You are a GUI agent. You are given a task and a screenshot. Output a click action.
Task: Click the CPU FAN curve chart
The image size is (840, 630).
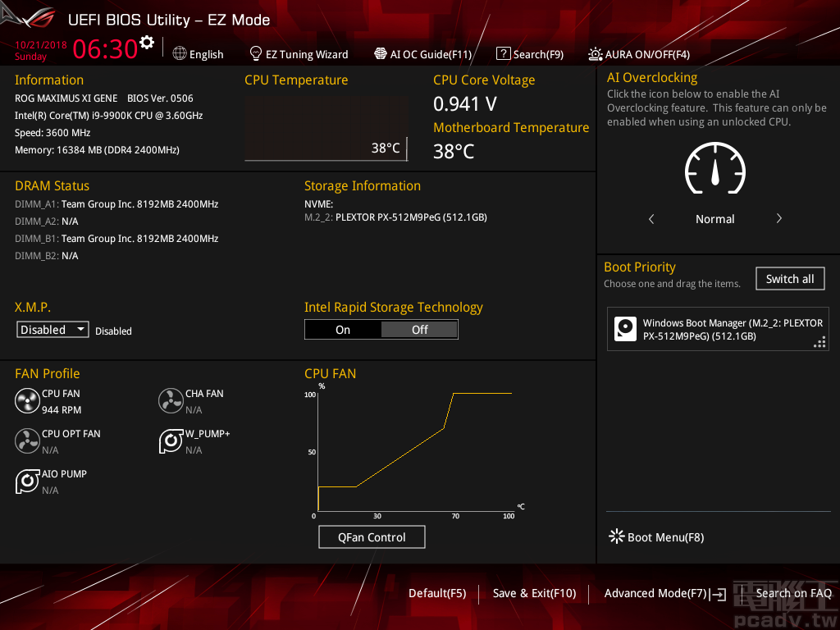tap(415, 450)
